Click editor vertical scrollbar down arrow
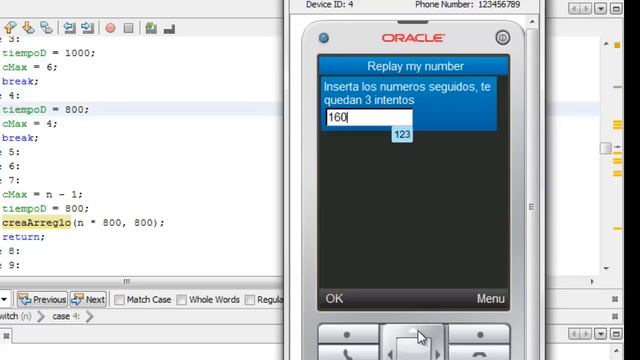Viewport: 640px width, 360px height. click(x=606, y=268)
